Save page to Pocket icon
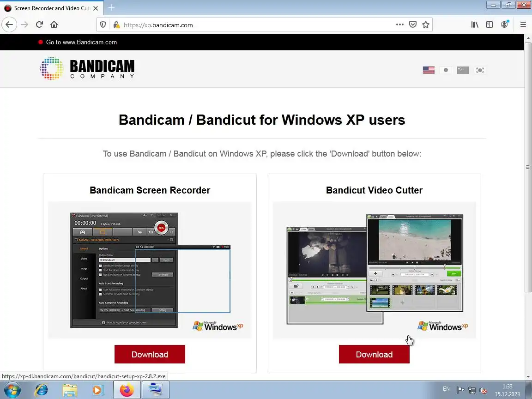Image resolution: width=532 pixels, height=399 pixels. coord(412,24)
